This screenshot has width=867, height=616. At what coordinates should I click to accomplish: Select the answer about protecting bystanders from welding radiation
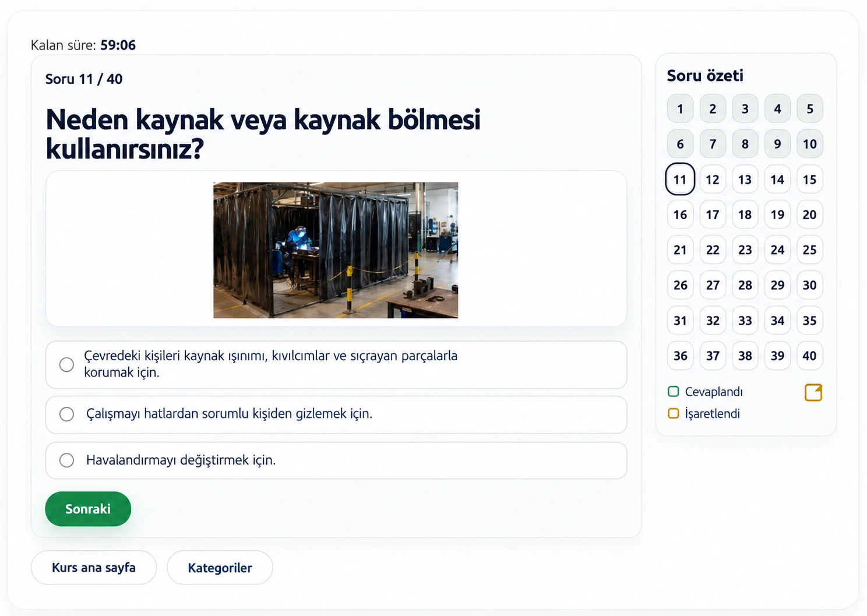tap(336, 365)
